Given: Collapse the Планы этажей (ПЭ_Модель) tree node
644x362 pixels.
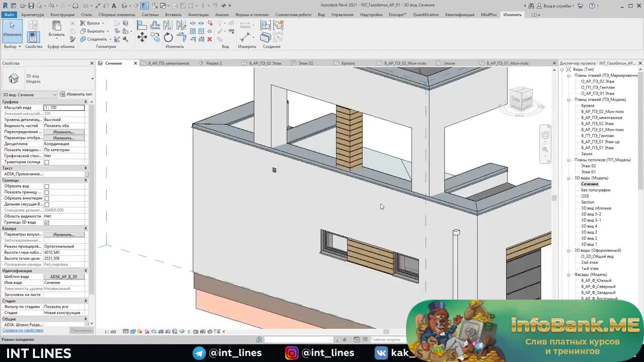Looking at the screenshot, I should point(569,100).
